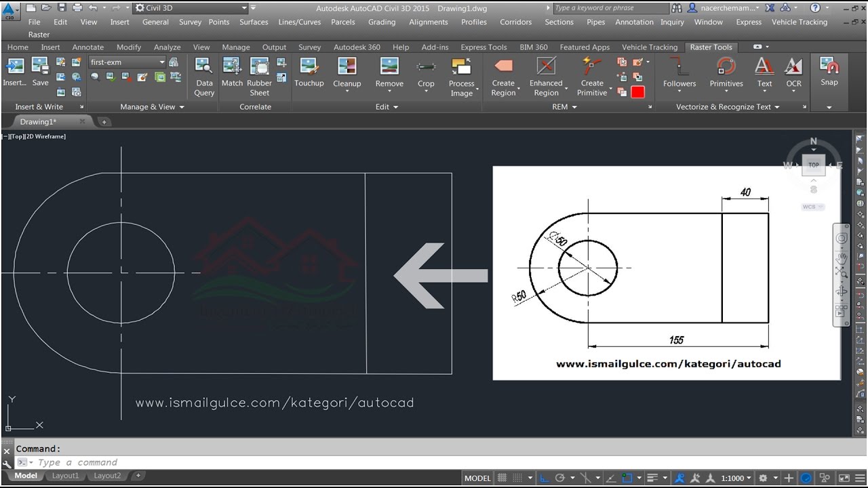The width and height of the screenshot is (868, 488).
Task: Toggle the drawing grid display
Action: point(502,478)
